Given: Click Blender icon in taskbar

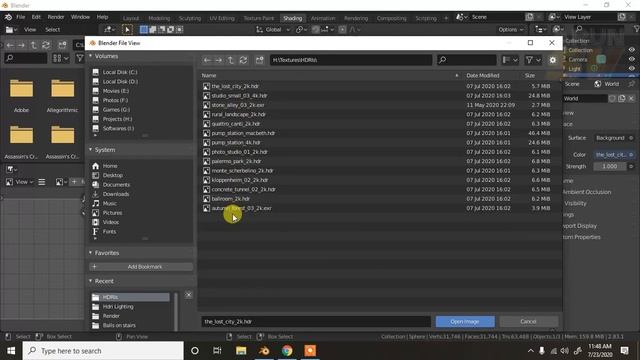Looking at the screenshot, I should point(264,351).
